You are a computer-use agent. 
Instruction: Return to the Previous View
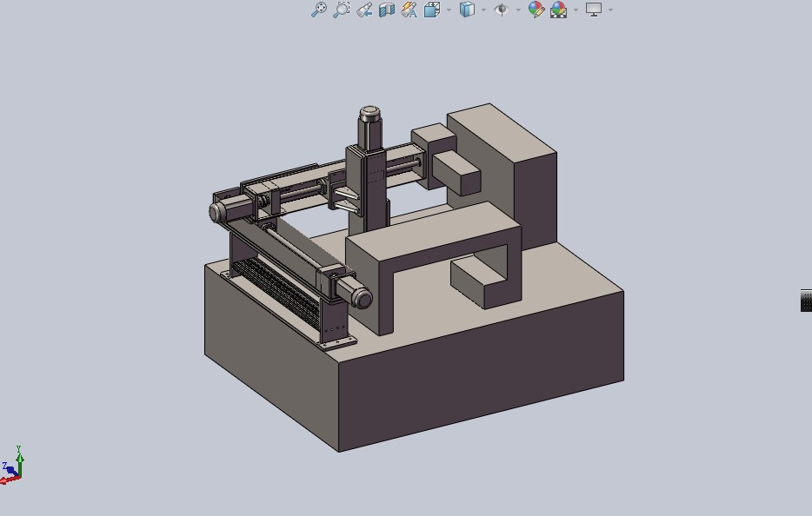pyautogui.click(x=364, y=10)
